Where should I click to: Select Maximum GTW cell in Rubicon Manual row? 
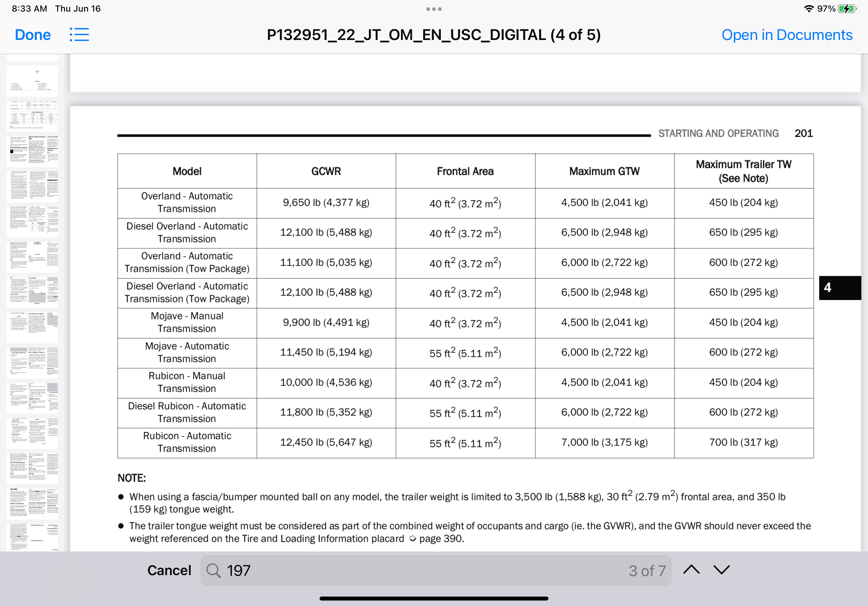pos(604,383)
